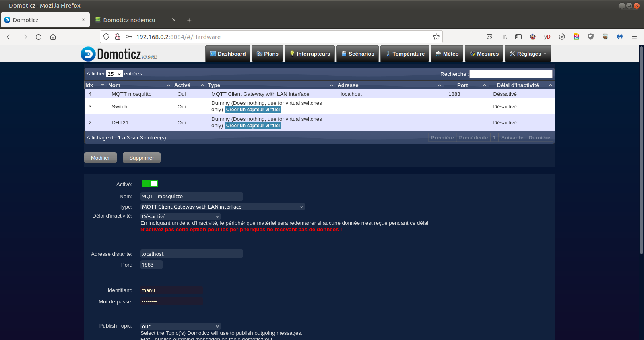Screen dimensions: 644x340
Task: Click the uBlock Origin shield extension icon
Action: pyautogui.click(x=590, y=37)
